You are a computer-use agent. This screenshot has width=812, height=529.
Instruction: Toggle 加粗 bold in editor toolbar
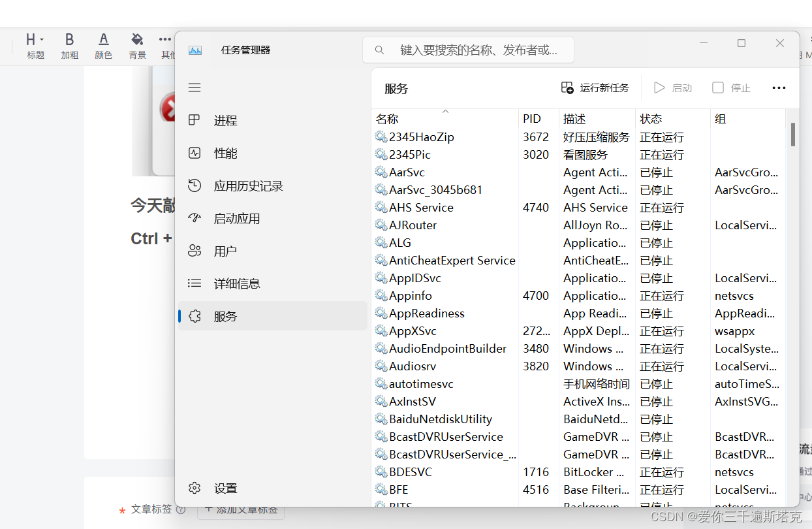point(69,46)
